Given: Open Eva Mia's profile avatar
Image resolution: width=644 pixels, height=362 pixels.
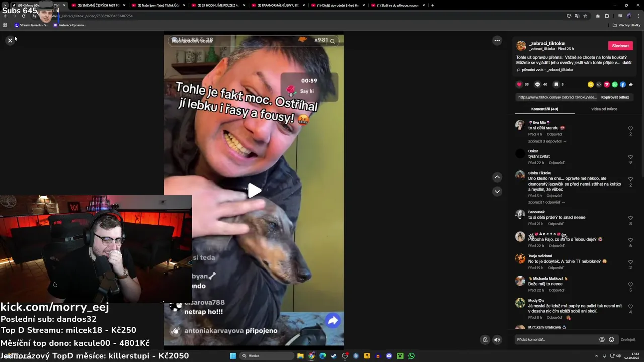Looking at the screenshot, I should [x=520, y=125].
